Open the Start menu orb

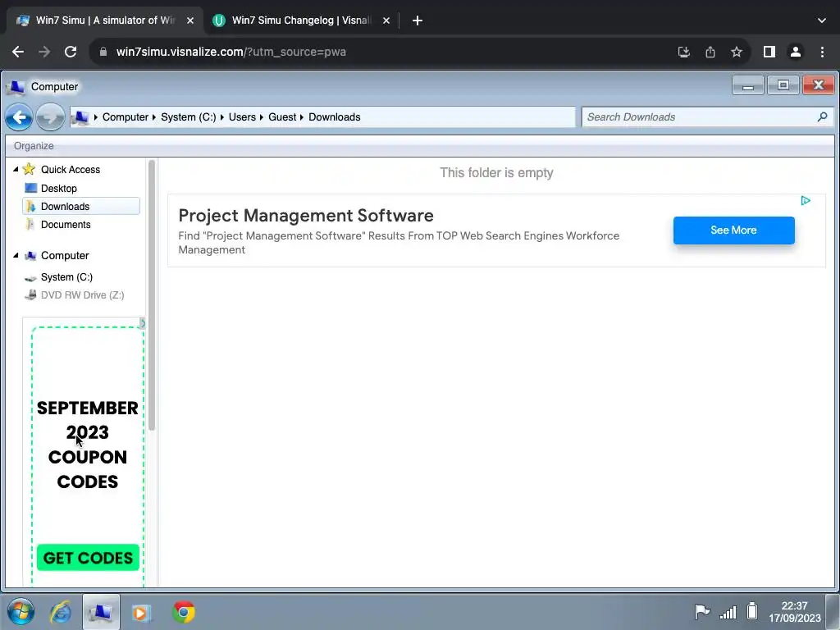[x=21, y=612]
